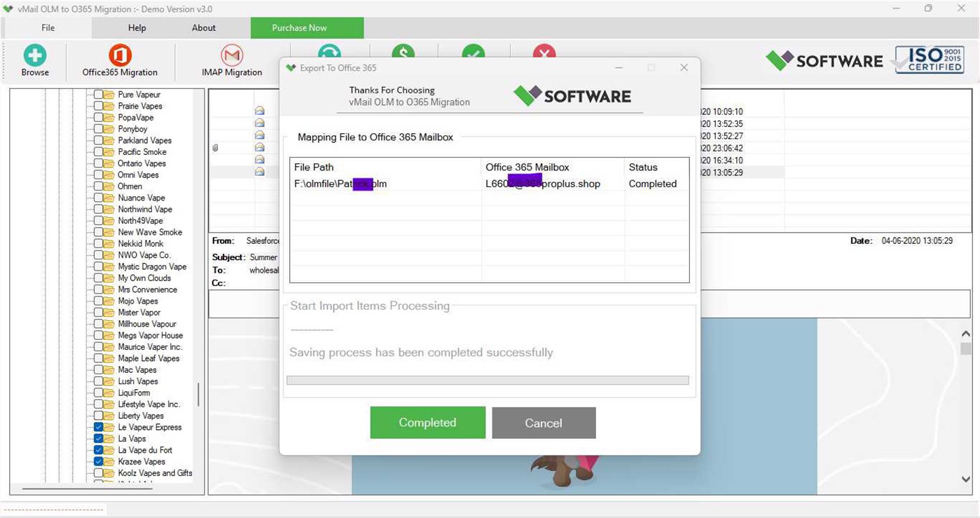Click the green checkmark toolbar icon

(x=474, y=53)
